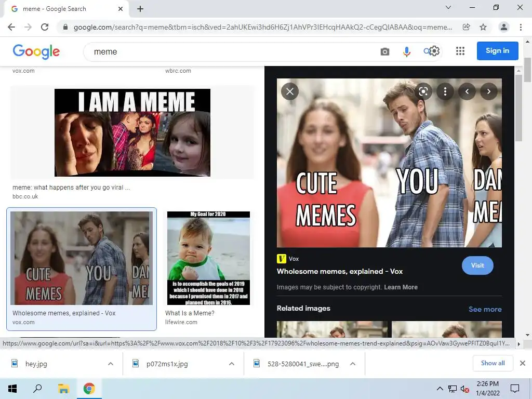The height and width of the screenshot is (399, 532).
Task: Share this page icon in address bar
Action: point(467,27)
